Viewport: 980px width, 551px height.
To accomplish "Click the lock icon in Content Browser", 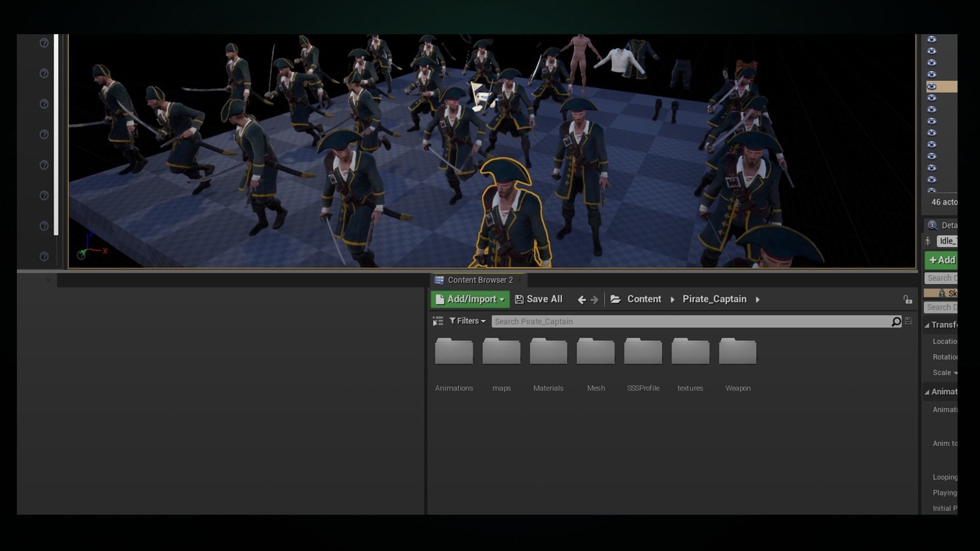I will pyautogui.click(x=908, y=300).
